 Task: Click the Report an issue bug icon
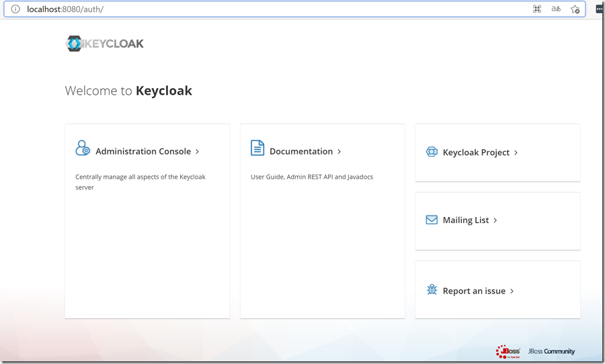[432, 289]
